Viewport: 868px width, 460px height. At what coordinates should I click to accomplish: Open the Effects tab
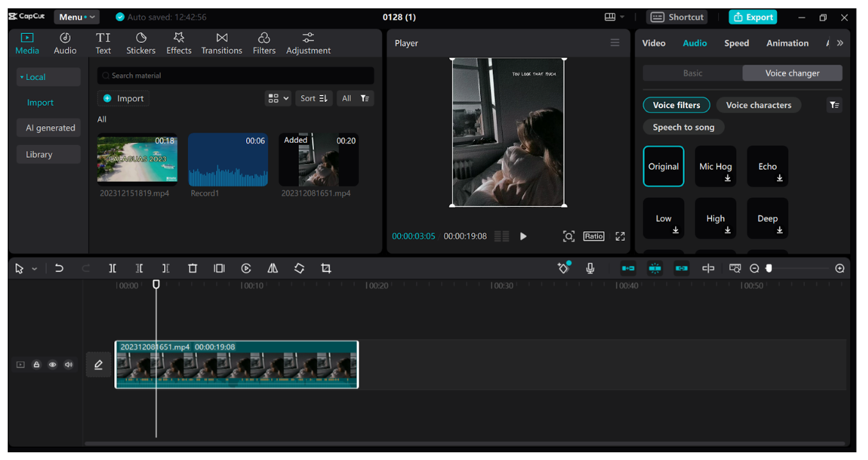point(179,44)
